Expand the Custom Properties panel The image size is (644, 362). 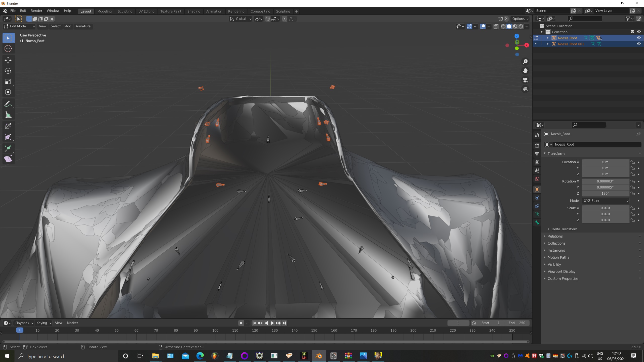(563, 279)
